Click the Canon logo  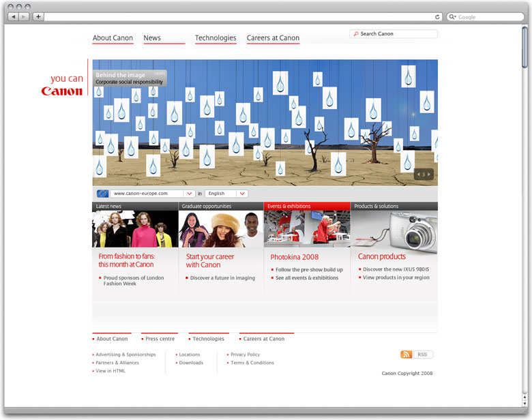tap(62, 91)
